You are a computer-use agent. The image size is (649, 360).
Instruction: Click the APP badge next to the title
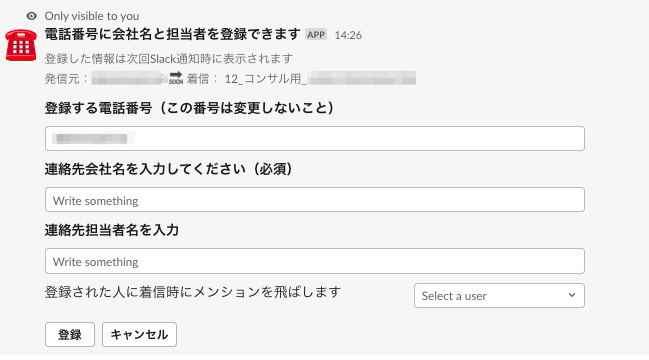(x=316, y=35)
